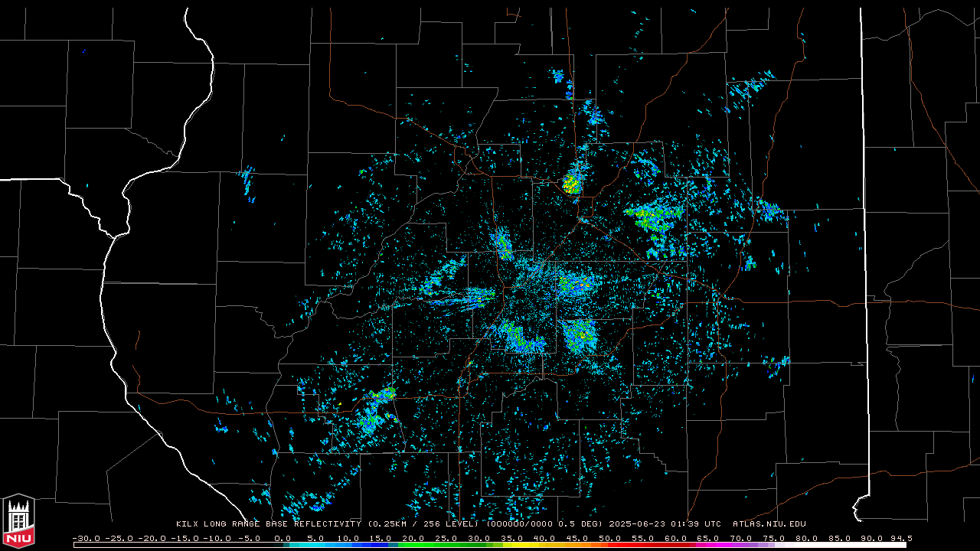
Task: Click the '-15.0' scale label
Action: coord(185,539)
